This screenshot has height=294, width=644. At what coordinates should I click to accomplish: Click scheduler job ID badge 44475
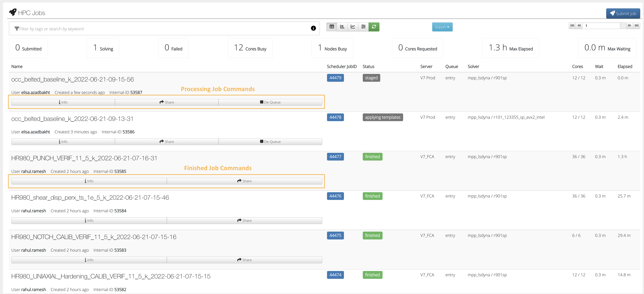[335, 236]
